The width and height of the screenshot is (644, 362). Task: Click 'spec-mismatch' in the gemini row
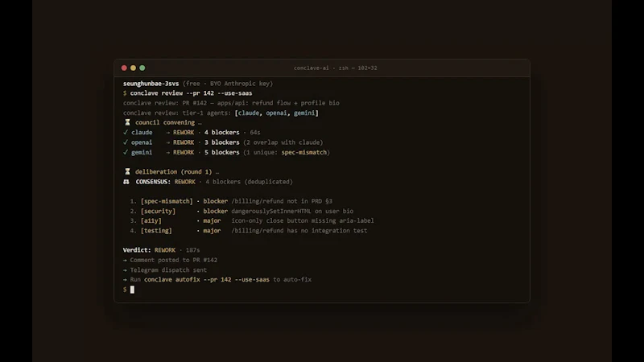click(x=304, y=152)
